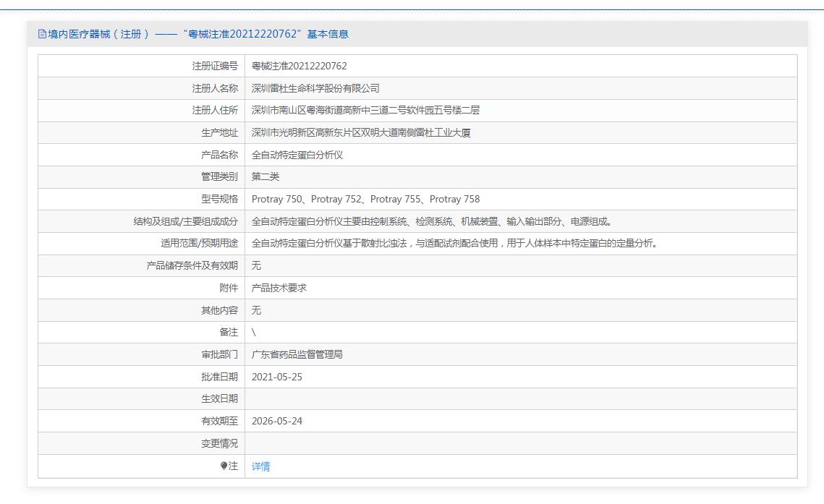Click the document icon before 境内医疗器械 heading

(42, 34)
